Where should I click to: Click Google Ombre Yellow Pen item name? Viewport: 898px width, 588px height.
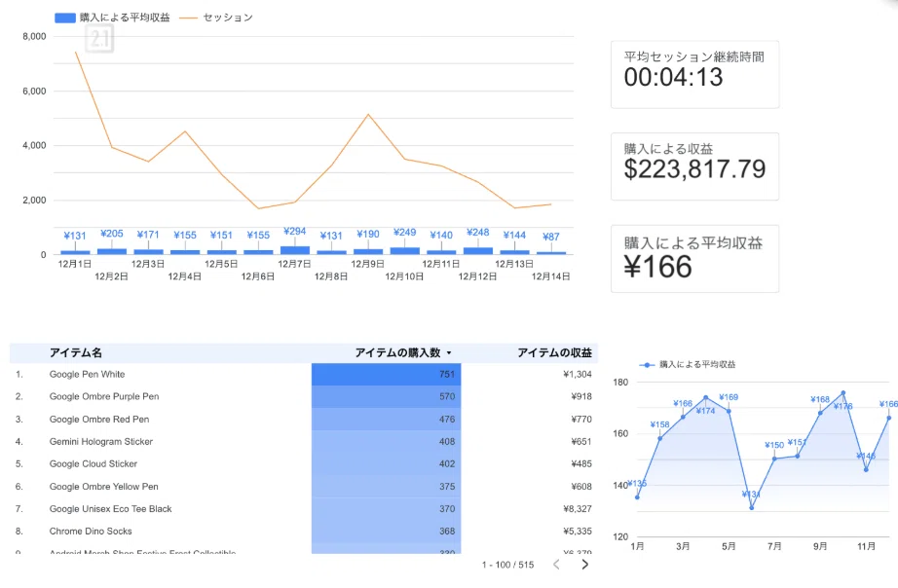[x=103, y=487]
